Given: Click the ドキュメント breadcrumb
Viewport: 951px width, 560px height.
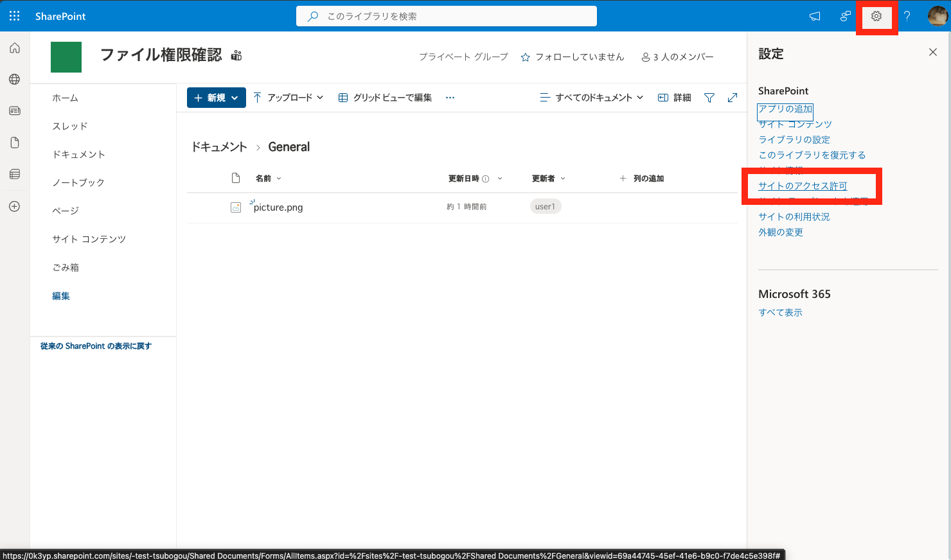Looking at the screenshot, I should (219, 147).
